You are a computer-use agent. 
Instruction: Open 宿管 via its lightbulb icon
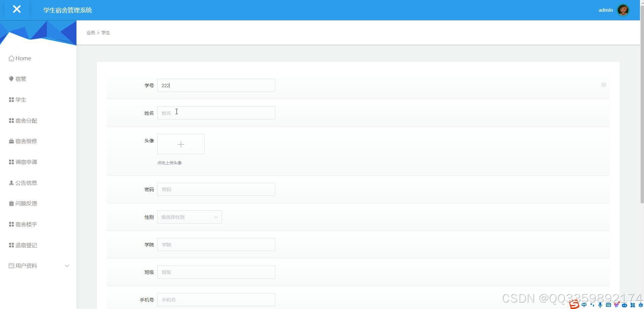click(x=11, y=79)
